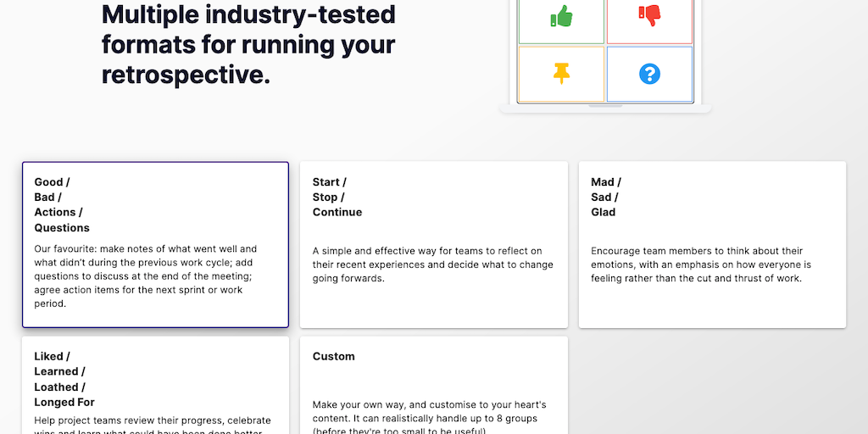Select the Good / Bad / Actions / Questions card
Screen dimensions: 868x434
155,244
